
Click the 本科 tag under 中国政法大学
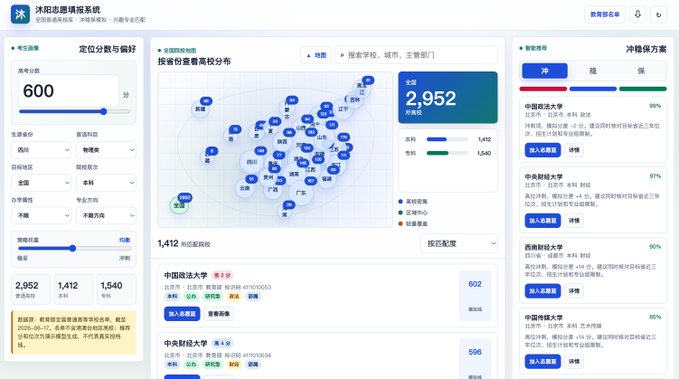(x=172, y=296)
